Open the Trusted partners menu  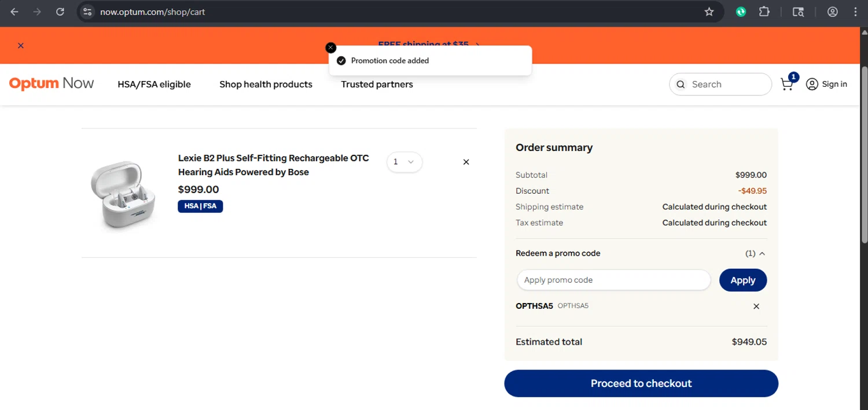[x=377, y=84]
